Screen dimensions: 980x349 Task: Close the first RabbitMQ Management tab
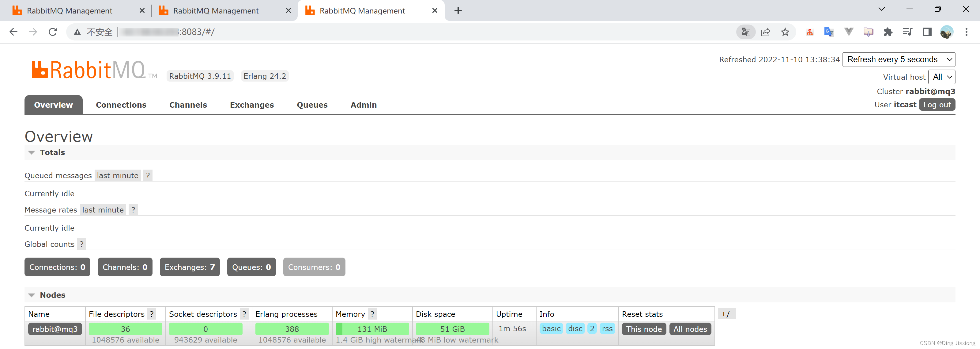pyautogui.click(x=142, y=11)
